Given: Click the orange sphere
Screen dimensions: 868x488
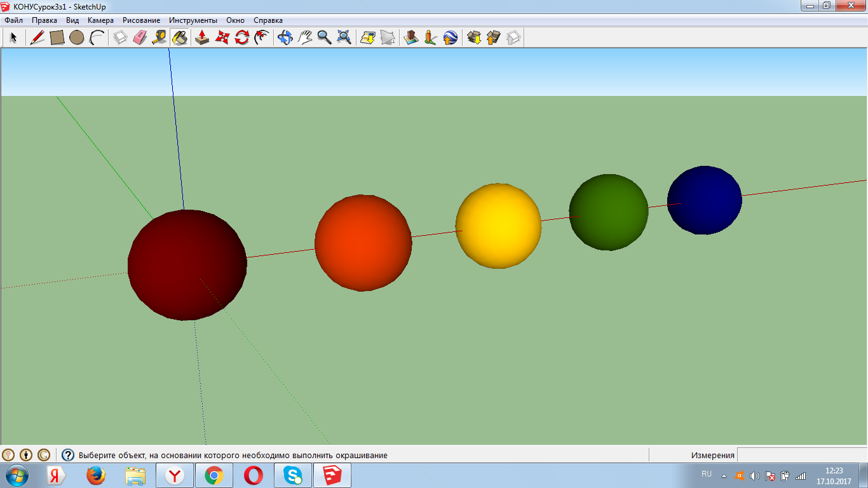Looking at the screenshot, I should point(363,243).
